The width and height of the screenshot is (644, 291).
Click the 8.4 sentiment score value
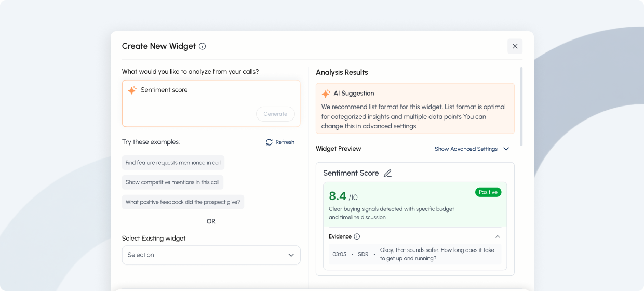(x=338, y=196)
